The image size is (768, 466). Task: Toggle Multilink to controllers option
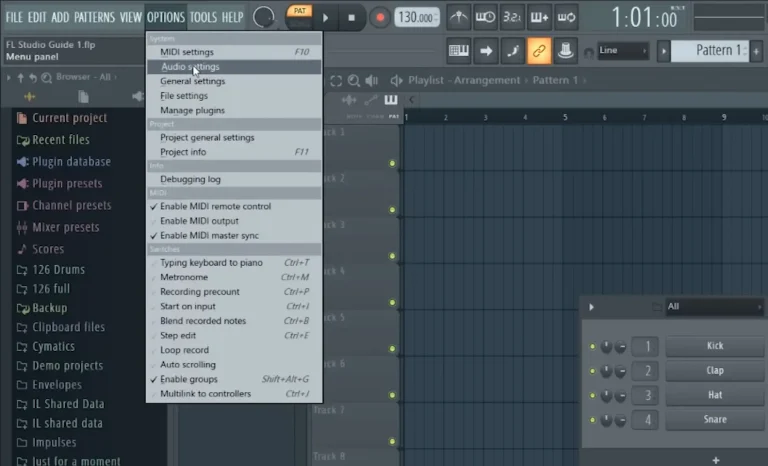(x=234, y=394)
